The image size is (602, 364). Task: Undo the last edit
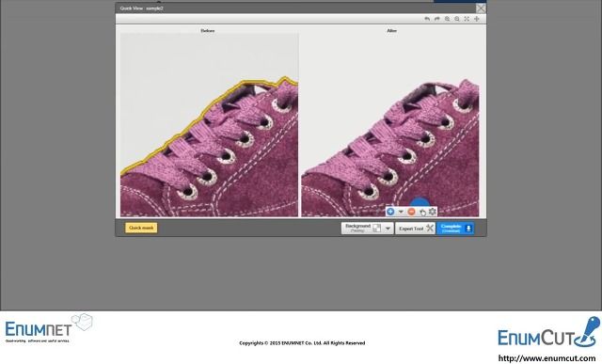tap(427, 19)
